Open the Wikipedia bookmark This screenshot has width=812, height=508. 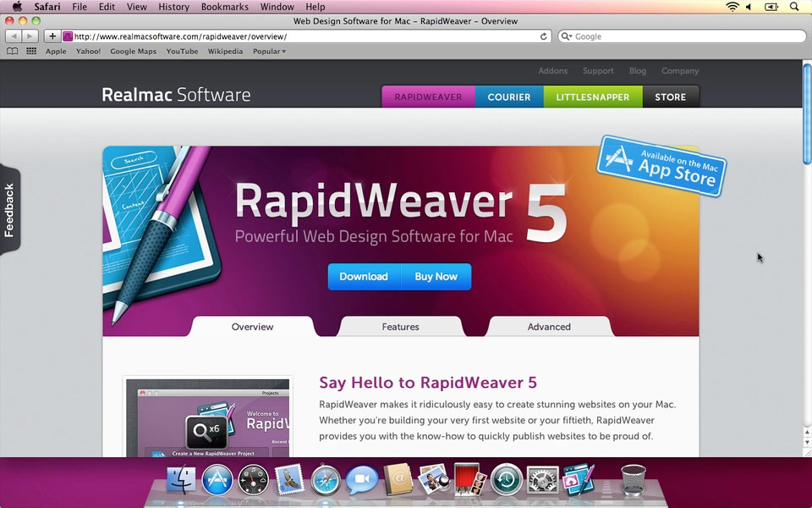225,52
